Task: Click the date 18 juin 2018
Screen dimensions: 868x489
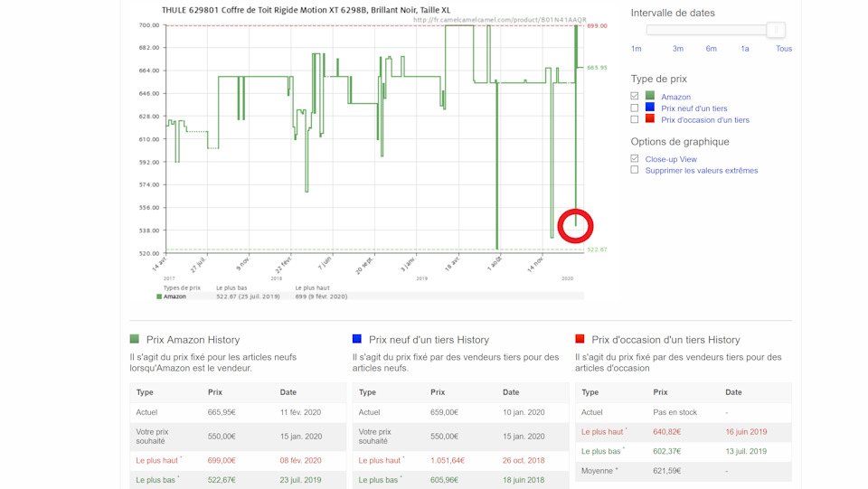Action: (x=524, y=480)
